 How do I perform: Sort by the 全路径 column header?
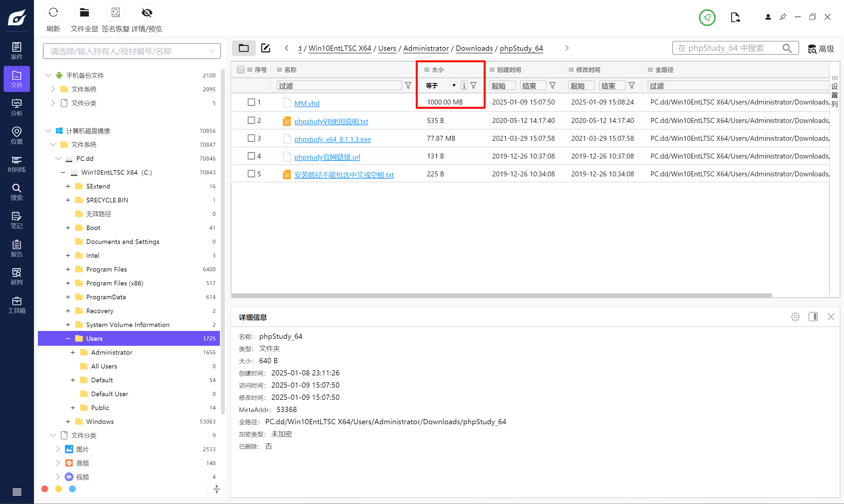pos(664,70)
